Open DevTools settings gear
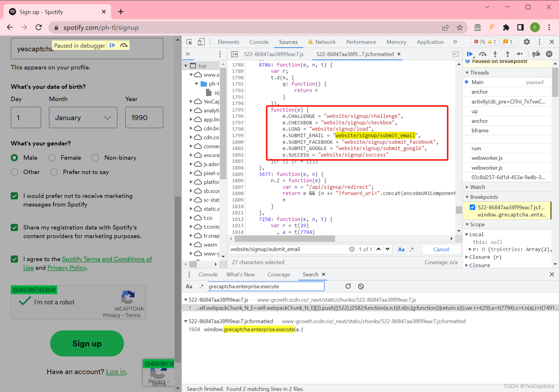The height and width of the screenshot is (392, 559). 526,42
